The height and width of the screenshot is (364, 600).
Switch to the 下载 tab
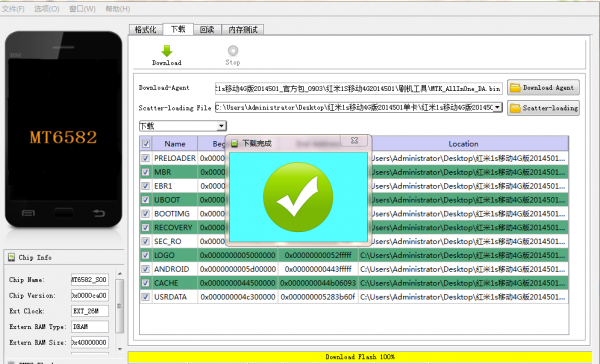[x=178, y=29]
